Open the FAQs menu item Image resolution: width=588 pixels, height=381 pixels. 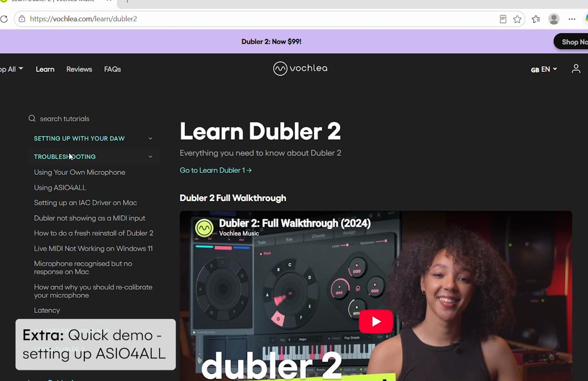point(113,69)
